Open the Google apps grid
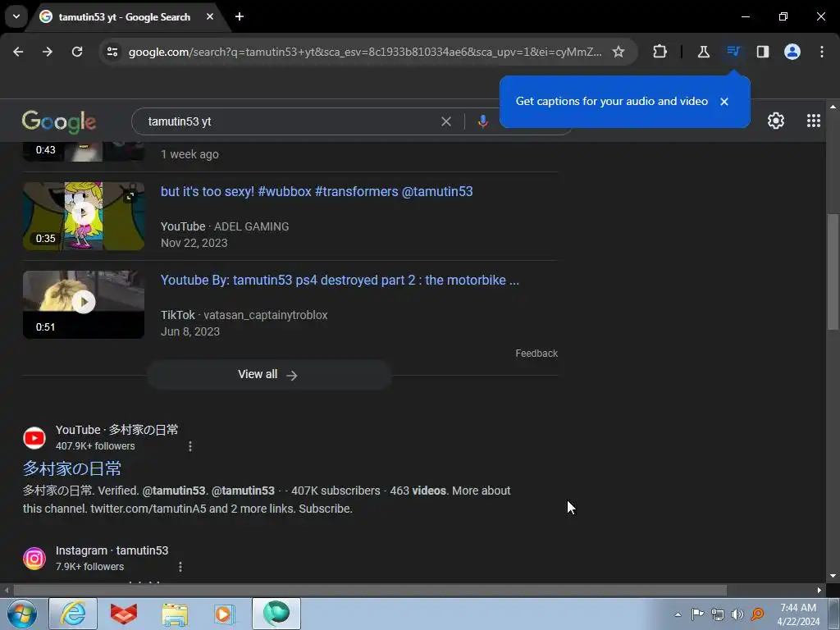 [813, 121]
